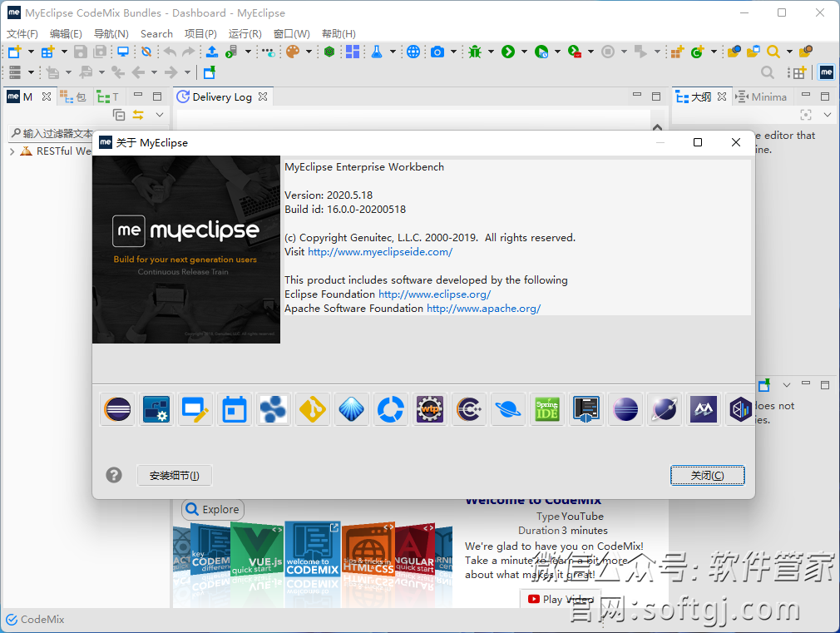This screenshot has height=633, width=840.
Task: Click the 安装细节(I) button
Action: tap(175, 476)
